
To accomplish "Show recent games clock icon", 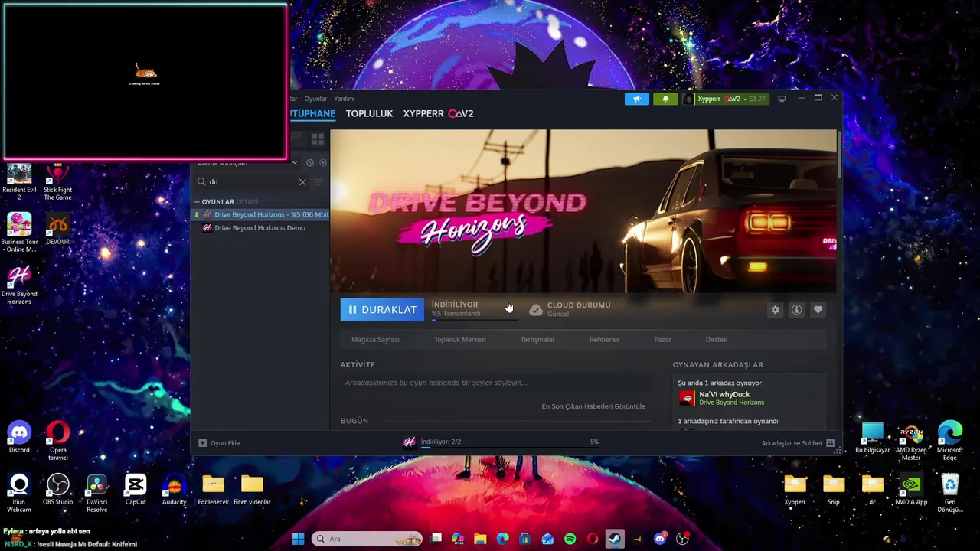I will coord(310,163).
